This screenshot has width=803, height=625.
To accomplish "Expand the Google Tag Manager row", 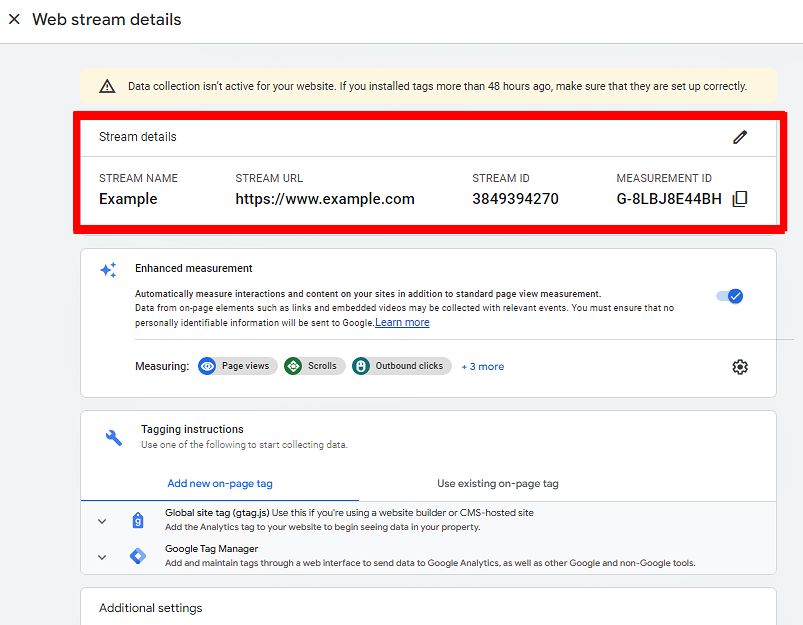I will 102,557.
